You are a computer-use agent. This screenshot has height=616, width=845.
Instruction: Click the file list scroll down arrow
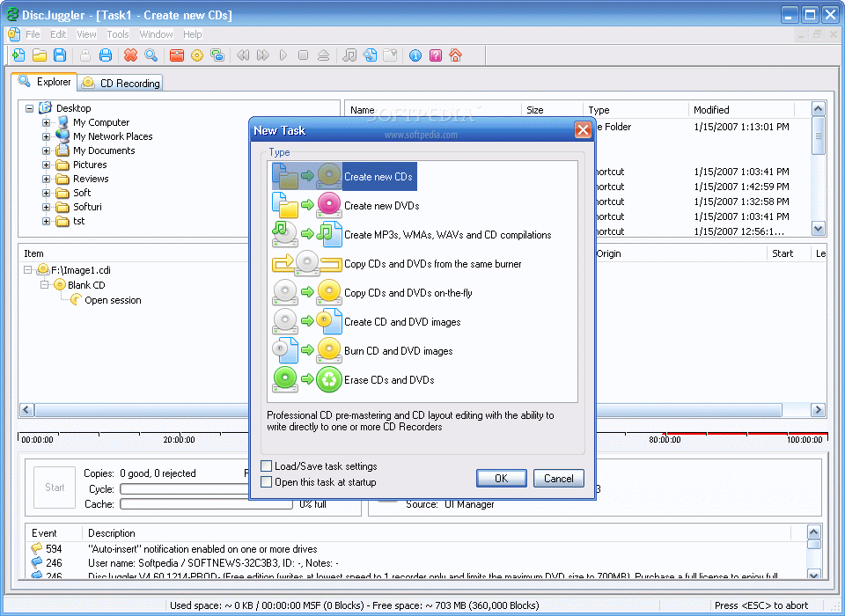[818, 229]
